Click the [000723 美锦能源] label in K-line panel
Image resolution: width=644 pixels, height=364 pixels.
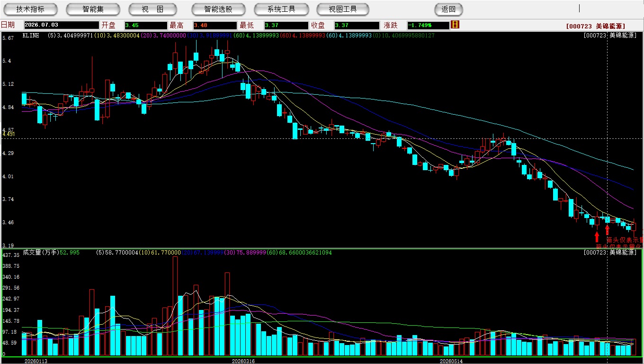coord(609,36)
